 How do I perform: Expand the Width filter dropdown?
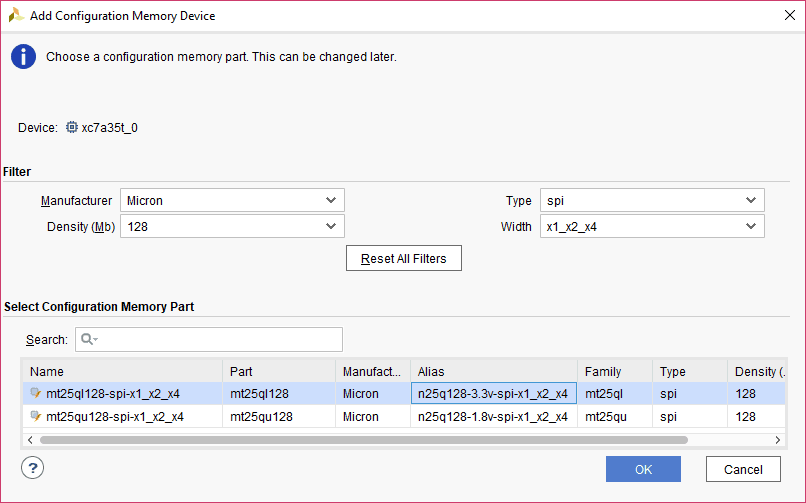tap(652, 227)
